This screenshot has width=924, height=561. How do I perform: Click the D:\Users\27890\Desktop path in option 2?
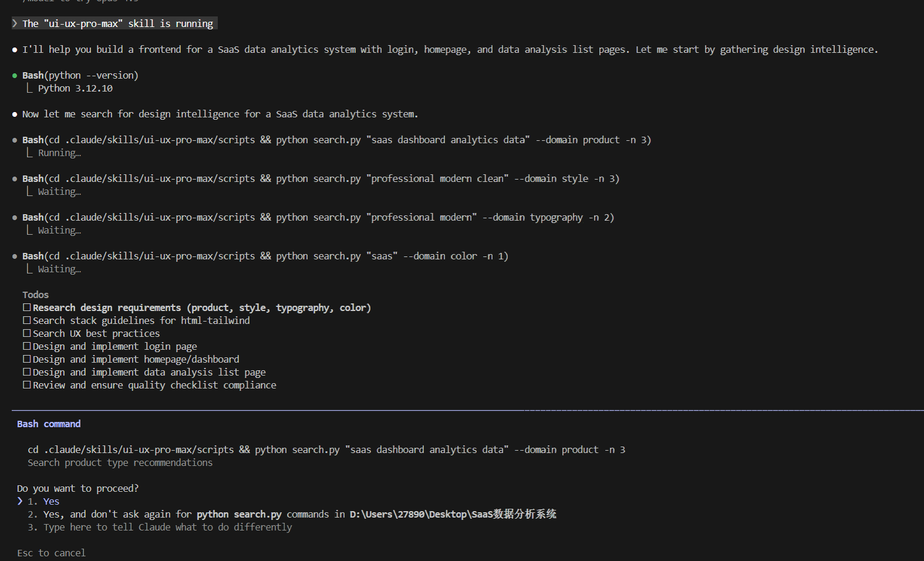click(453, 514)
